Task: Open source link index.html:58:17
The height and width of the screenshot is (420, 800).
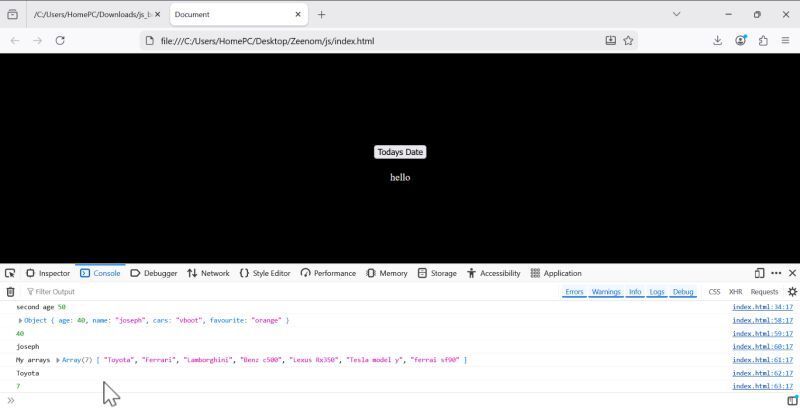Action: coord(763,320)
